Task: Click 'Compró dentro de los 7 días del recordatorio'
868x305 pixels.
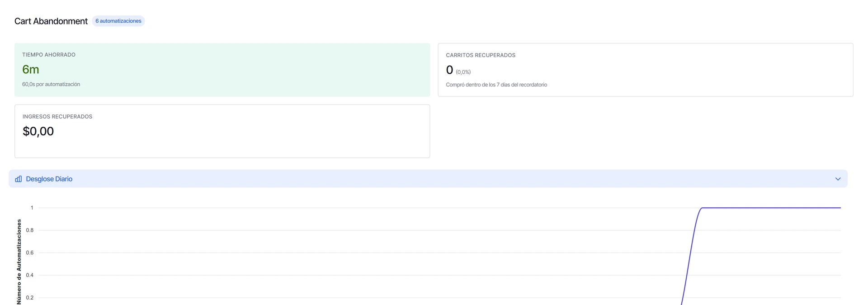Action: (x=496, y=85)
